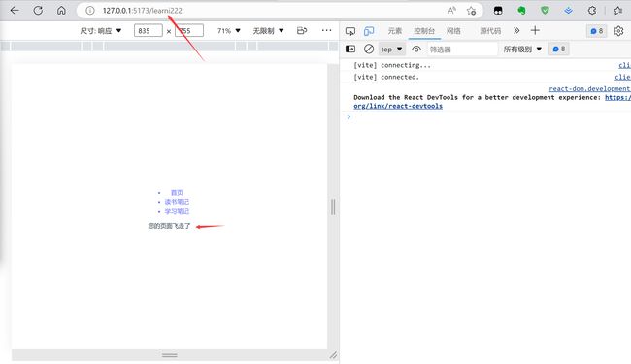Add this page to favorites
The height and width of the screenshot is (364, 631).
pyautogui.click(x=471, y=11)
